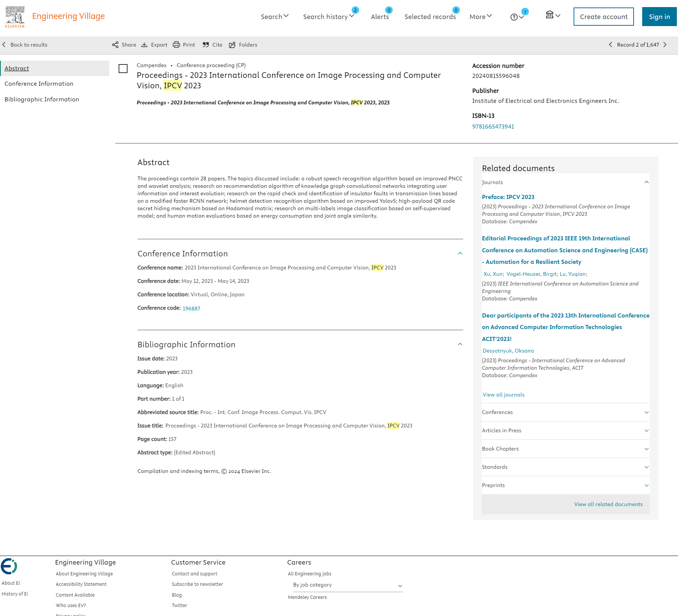Click the Elsevier tree logo

click(15, 16)
